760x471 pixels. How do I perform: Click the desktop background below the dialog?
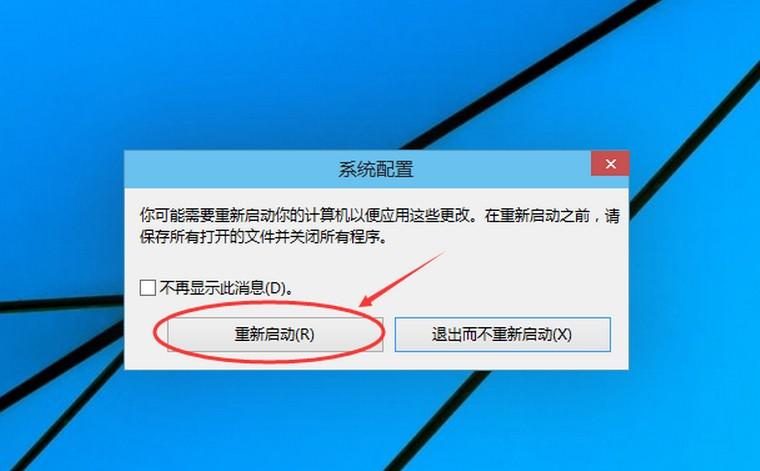(x=376, y=421)
